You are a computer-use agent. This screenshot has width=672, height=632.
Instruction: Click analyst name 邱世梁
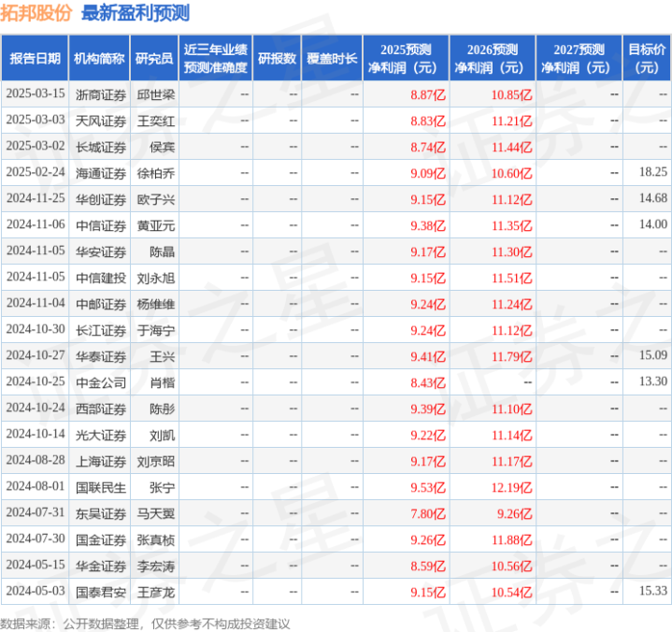click(155, 94)
